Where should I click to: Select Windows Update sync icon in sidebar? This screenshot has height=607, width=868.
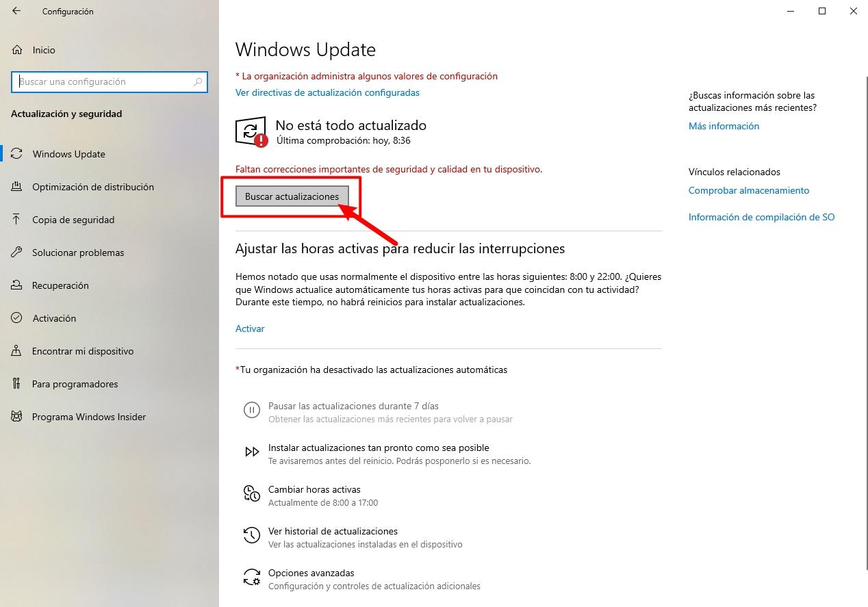(x=17, y=154)
